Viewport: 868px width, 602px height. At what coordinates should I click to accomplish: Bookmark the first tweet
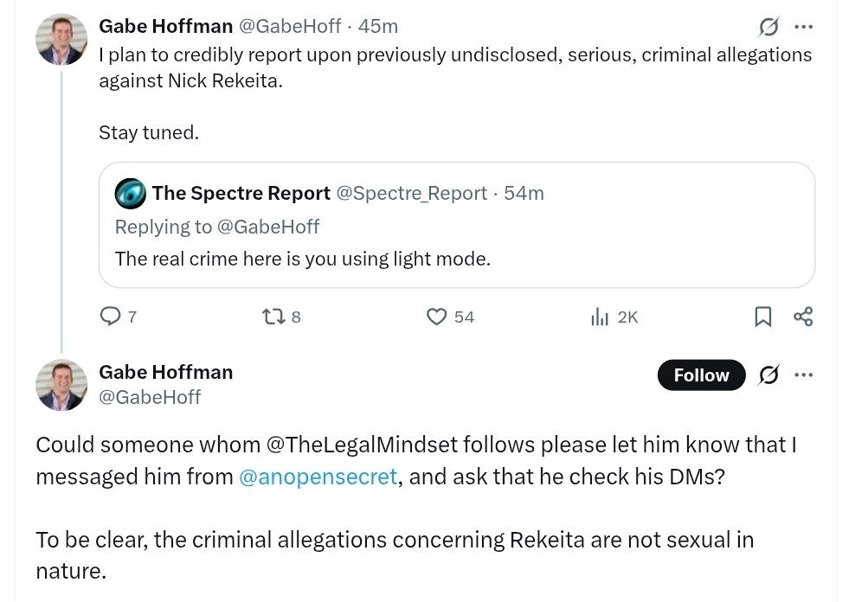[762, 317]
